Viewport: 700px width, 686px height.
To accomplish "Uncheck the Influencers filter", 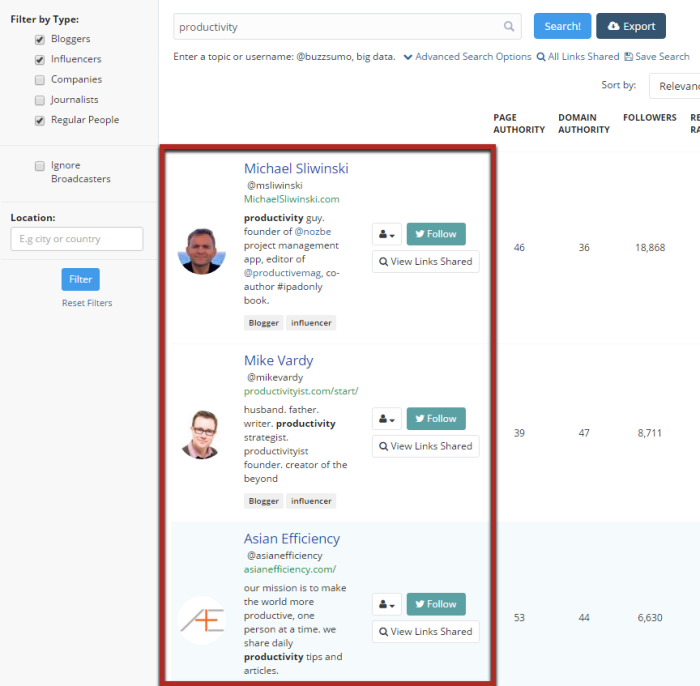I will click(x=40, y=60).
